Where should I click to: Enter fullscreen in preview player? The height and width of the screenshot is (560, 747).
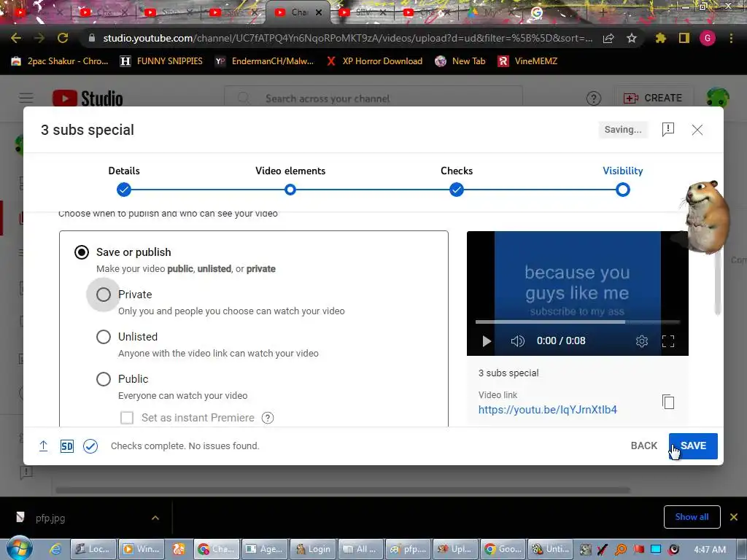[x=668, y=341]
